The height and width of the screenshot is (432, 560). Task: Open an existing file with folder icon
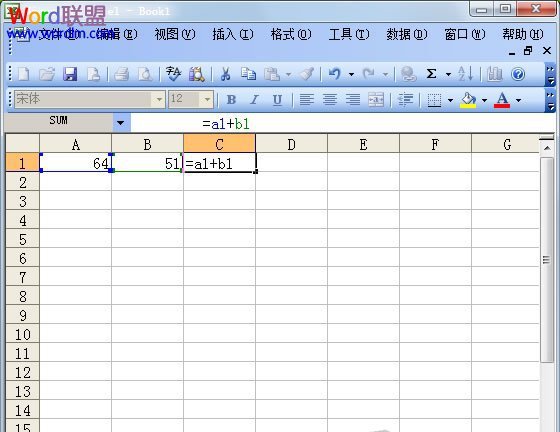47,74
